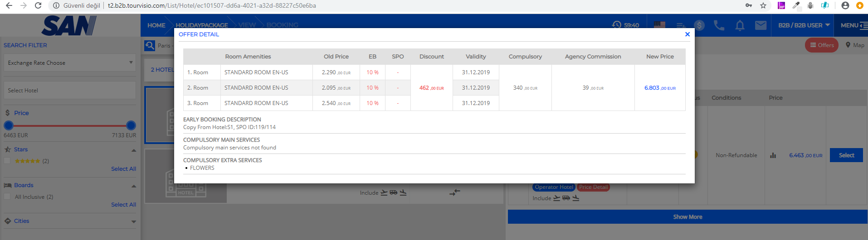Screen dimensions: 868x240
Task: Go to HOME in the navigation bar
Action: tap(156, 25)
